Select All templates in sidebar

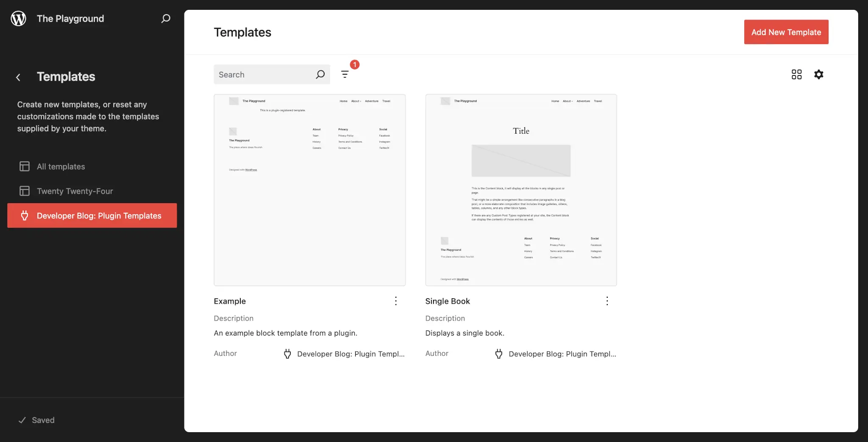[x=92, y=166]
